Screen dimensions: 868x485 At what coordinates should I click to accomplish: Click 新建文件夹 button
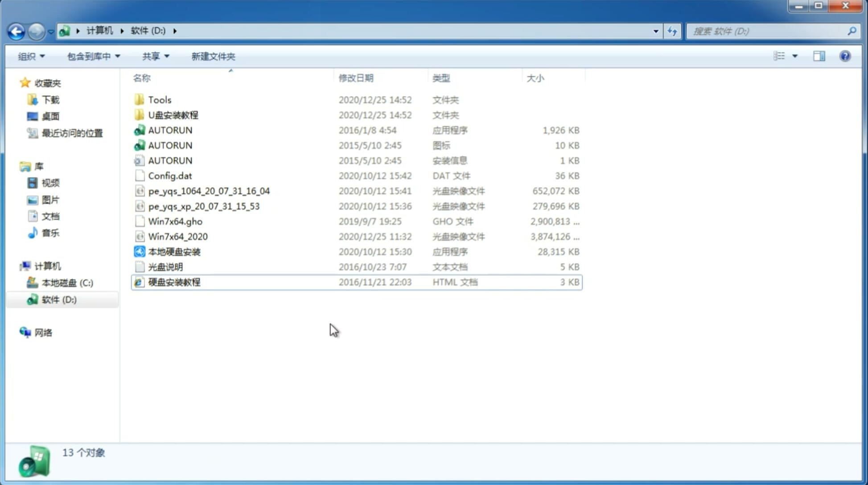point(214,55)
